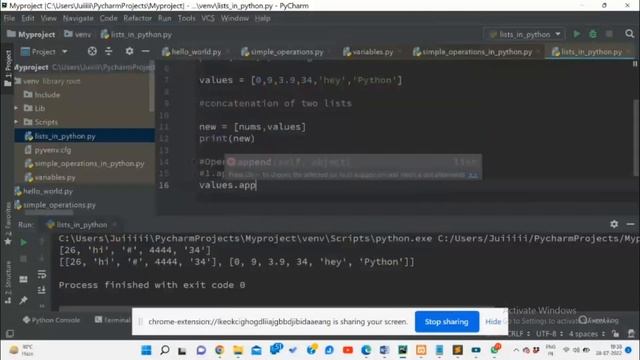Toggle the Project side tool window tab
Image resolution: width=640 pixels, height=360 pixels.
(x=7, y=69)
